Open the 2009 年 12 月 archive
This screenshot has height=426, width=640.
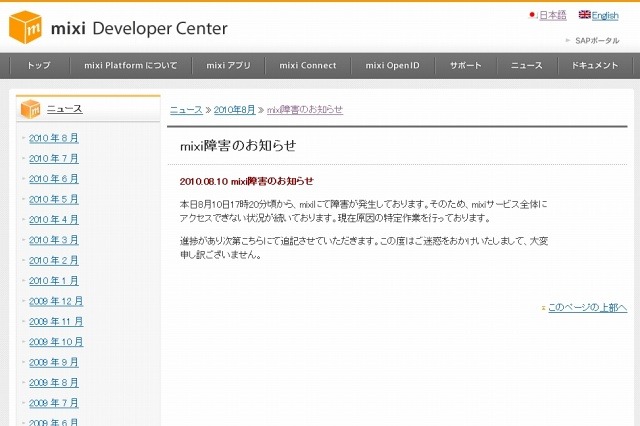(x=56, y=302)
